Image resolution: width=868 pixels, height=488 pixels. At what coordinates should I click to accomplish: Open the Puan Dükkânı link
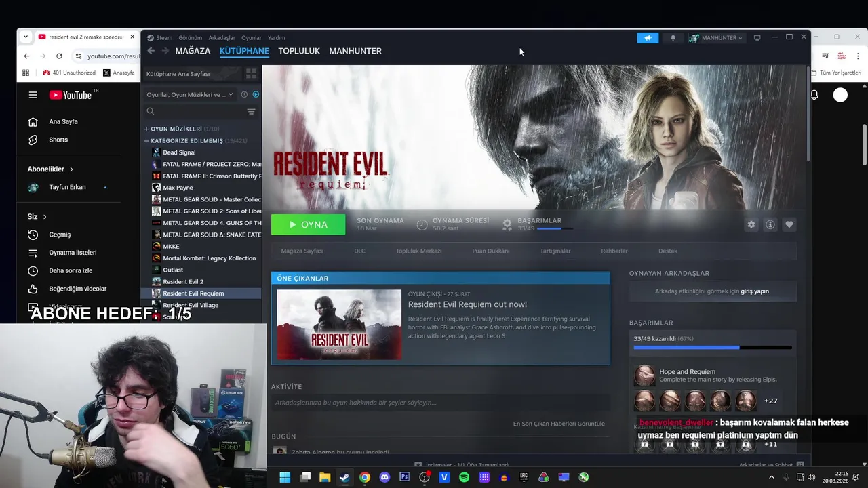click(491, 251)
